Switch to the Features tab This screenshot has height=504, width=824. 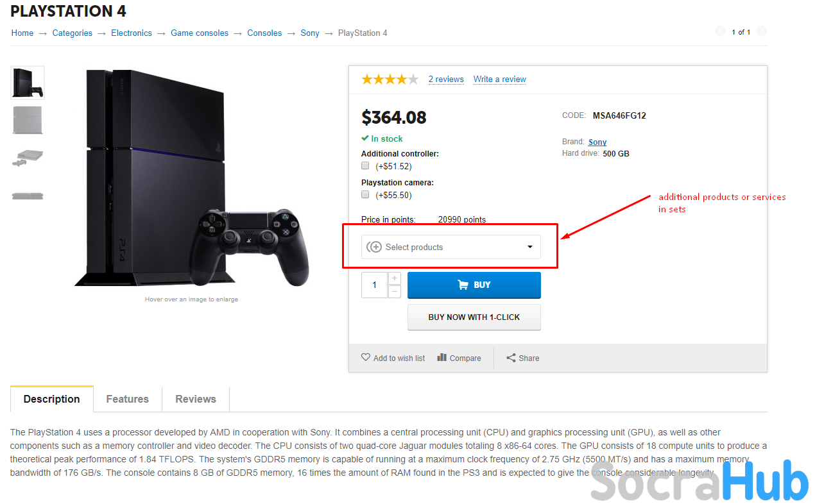click(x=128, y=399)
